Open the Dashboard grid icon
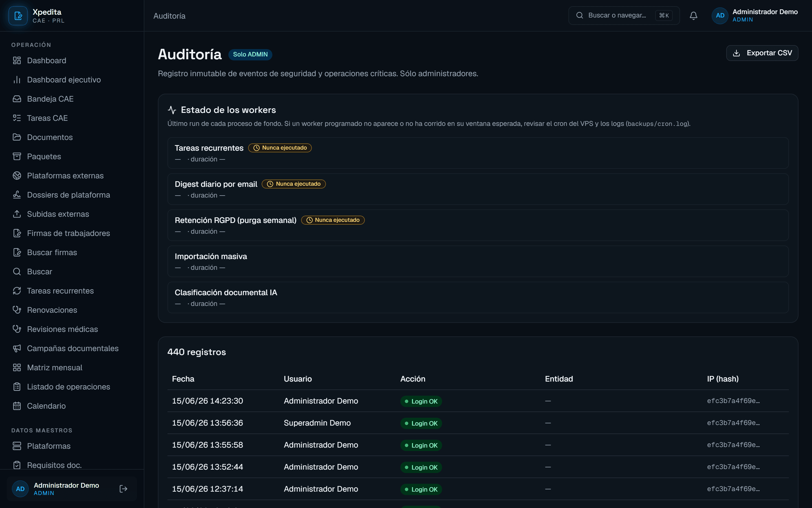 pyautogui.click(x=17, y=60)
